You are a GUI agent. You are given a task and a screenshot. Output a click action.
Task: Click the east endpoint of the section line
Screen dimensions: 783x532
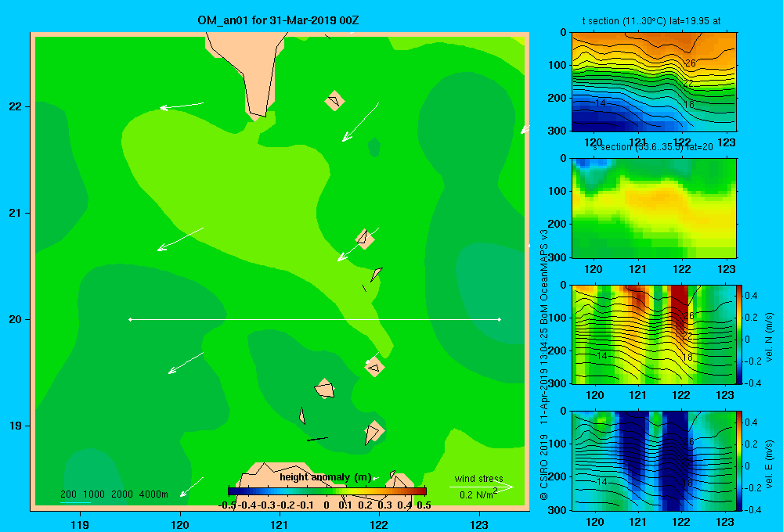500,319
